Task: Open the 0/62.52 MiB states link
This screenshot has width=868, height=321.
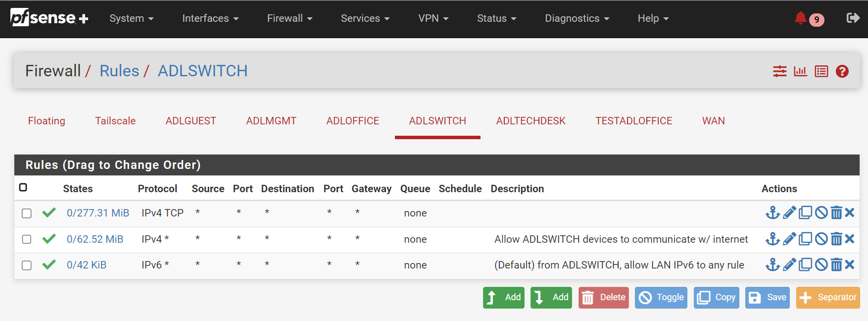Action: (95, 239)
